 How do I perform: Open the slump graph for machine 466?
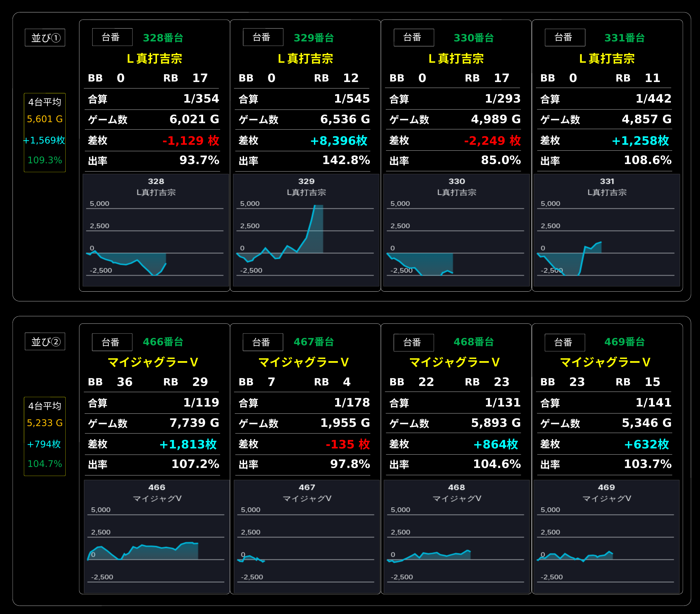157,537
